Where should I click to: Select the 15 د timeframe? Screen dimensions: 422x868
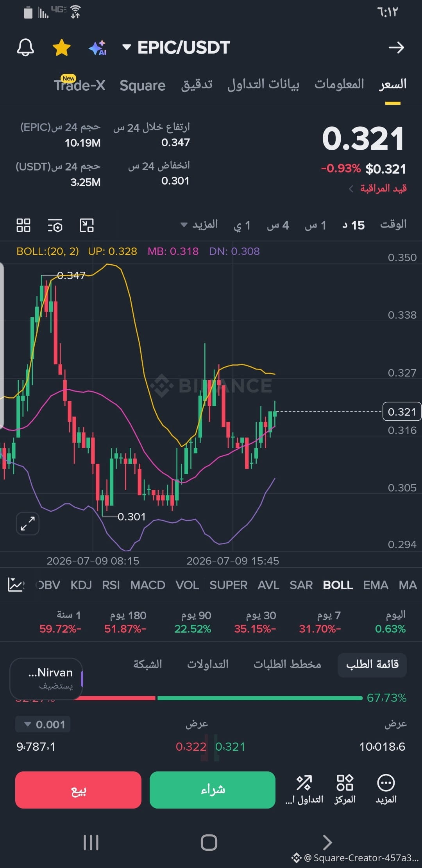[354, 225]
